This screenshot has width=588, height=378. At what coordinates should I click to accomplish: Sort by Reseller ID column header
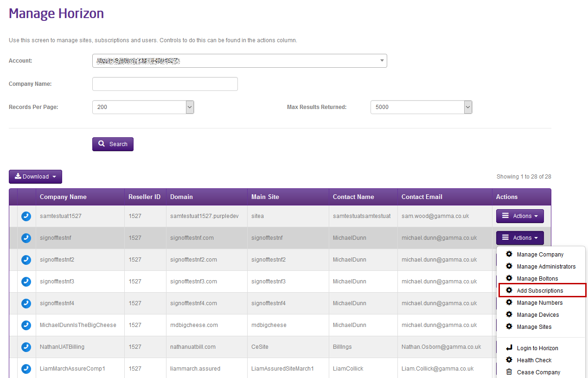point(144,197)
